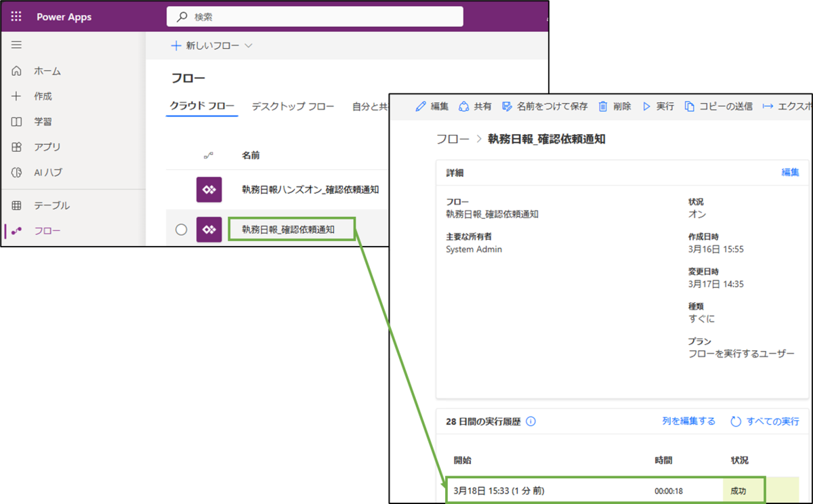Viewport: 813px width, 504px height.
Task: Click flow icon for 執務日報ハンズオン_確認依頼通知
Action: coord(209,190)
